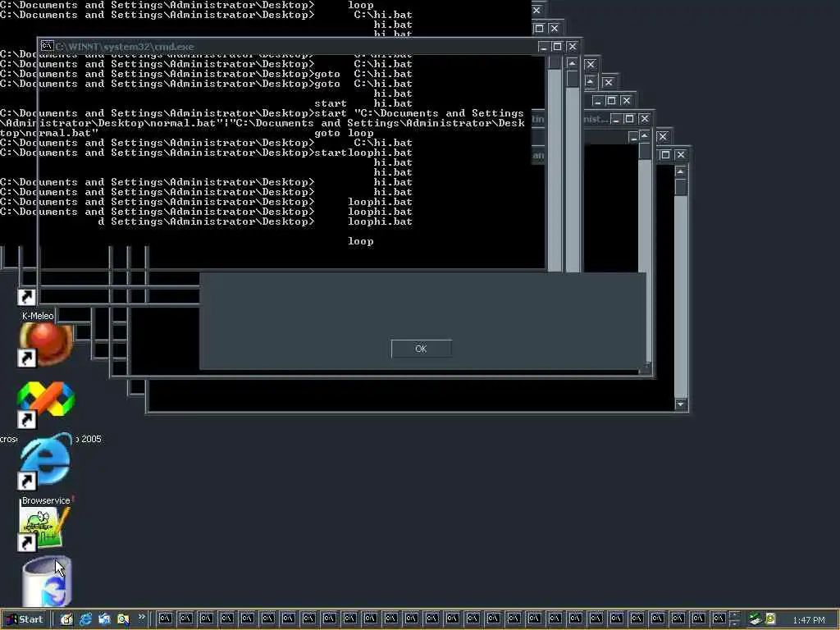Select the Browservice desktop label
Viewport: 840px width, 630px height.
pyautogui.click(x=46, y=500)
